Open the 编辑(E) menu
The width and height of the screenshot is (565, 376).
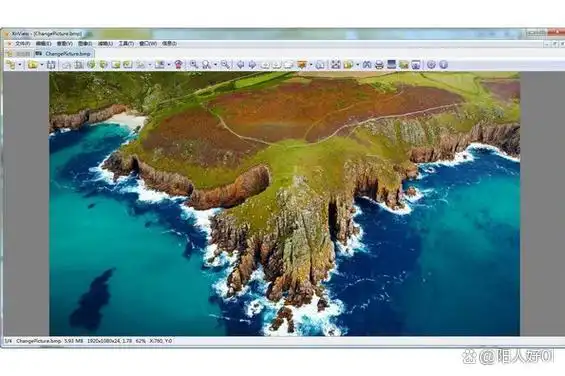tap(43, 44)
